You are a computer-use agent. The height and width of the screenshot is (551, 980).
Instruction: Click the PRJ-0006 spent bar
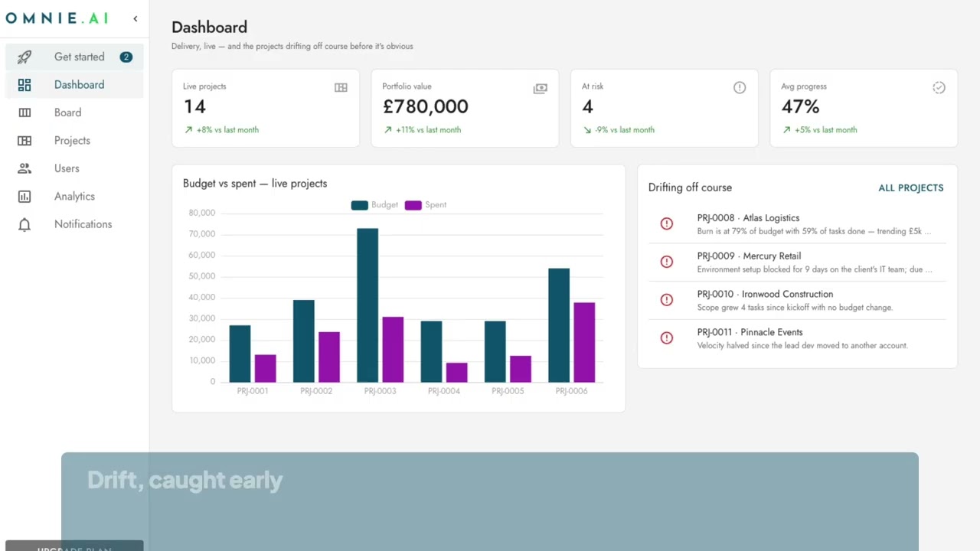(x=584, y=342)
